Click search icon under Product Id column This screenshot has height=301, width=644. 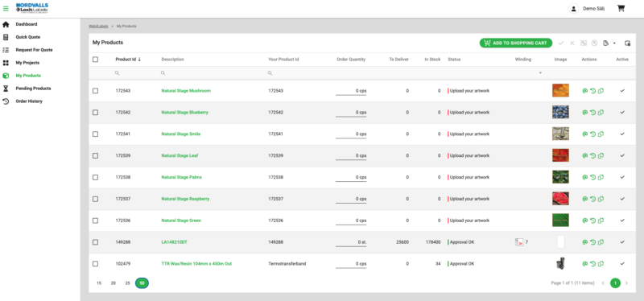pos(117,72)
